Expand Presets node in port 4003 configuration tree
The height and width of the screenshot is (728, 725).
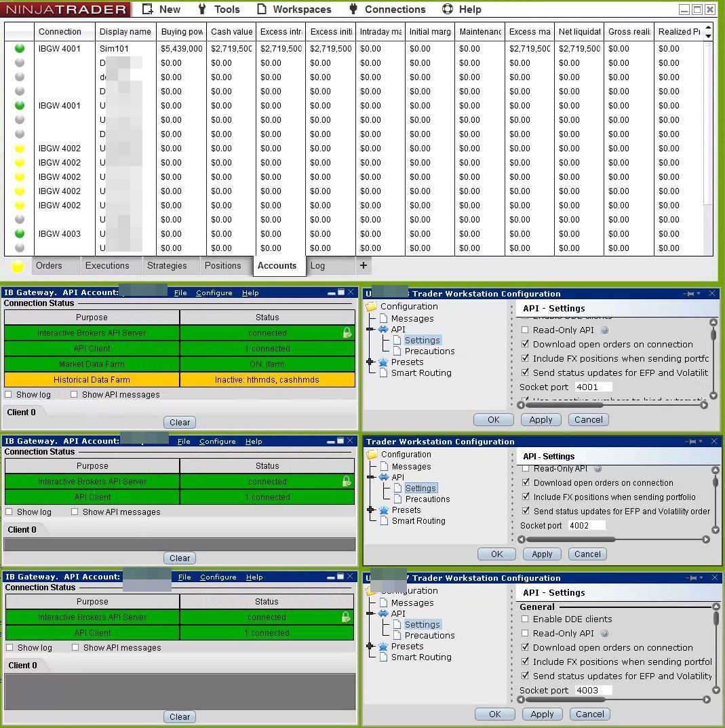370,646
